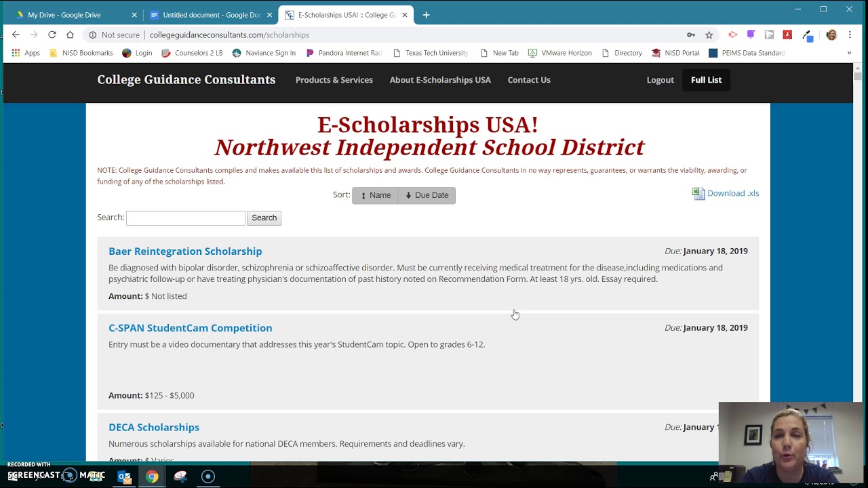Open the New Tab bookmark

[499, 53]
